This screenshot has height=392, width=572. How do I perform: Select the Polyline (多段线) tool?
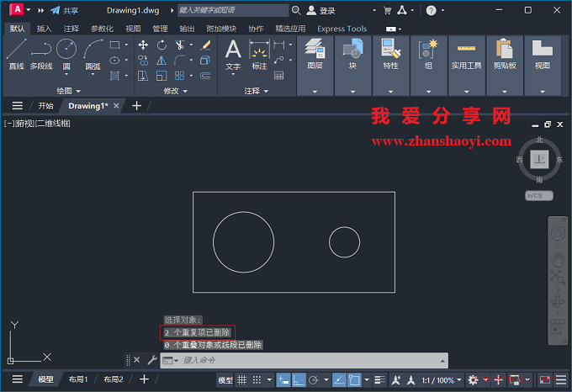pos(41,54)
